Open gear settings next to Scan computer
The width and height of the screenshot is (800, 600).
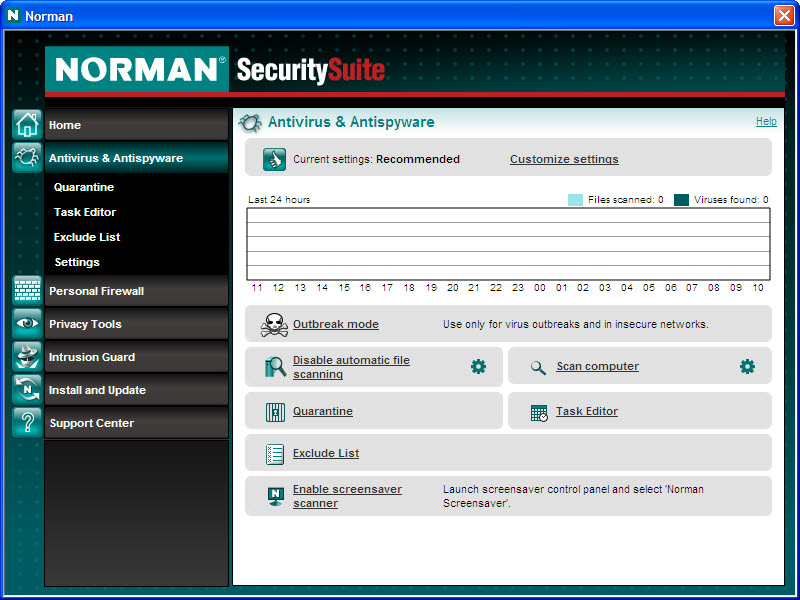747,367
